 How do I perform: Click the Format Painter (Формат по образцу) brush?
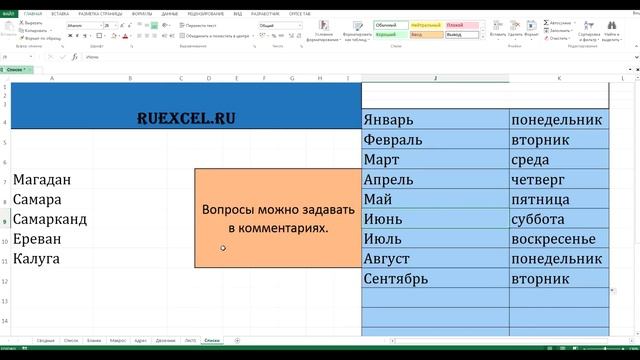tap(40, 38)
